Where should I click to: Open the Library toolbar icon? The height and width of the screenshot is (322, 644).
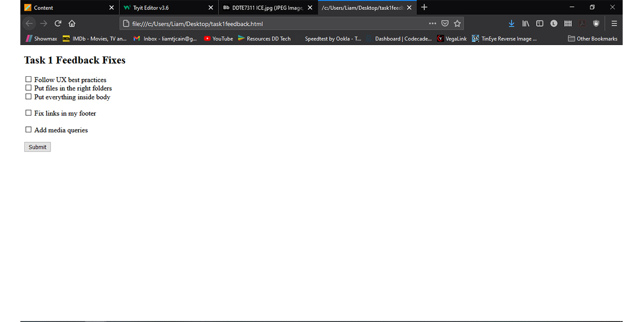526,23
